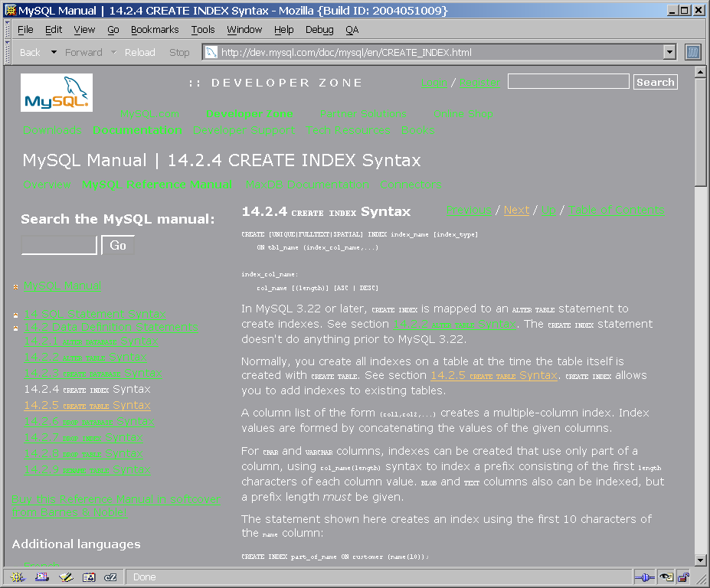Follow the 14.2.5 CREATE TABLE Syntax sidebar link
This screenshot has width=710, height=588.
[x=87, y=405]
